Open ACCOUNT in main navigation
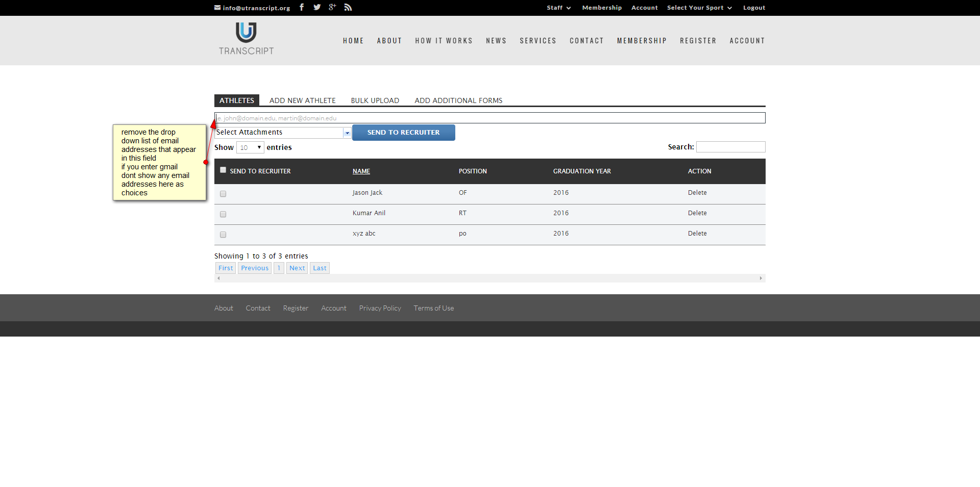This screenshot has height=487, width=980. 747,41
